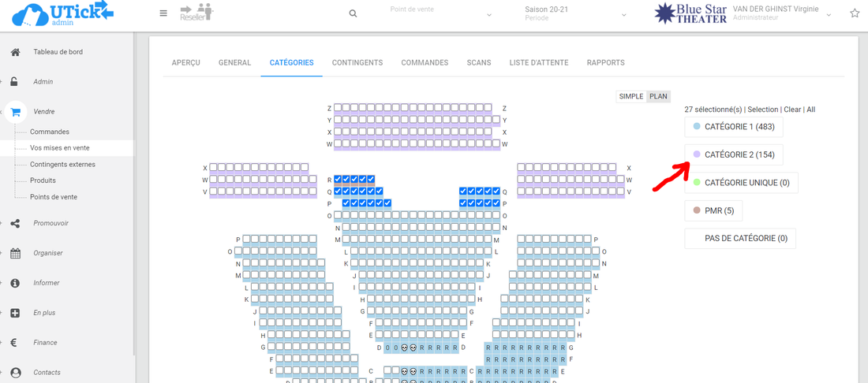Click the favorite star icon
Viewport: 868px width, 383px height.
(855, 13)
